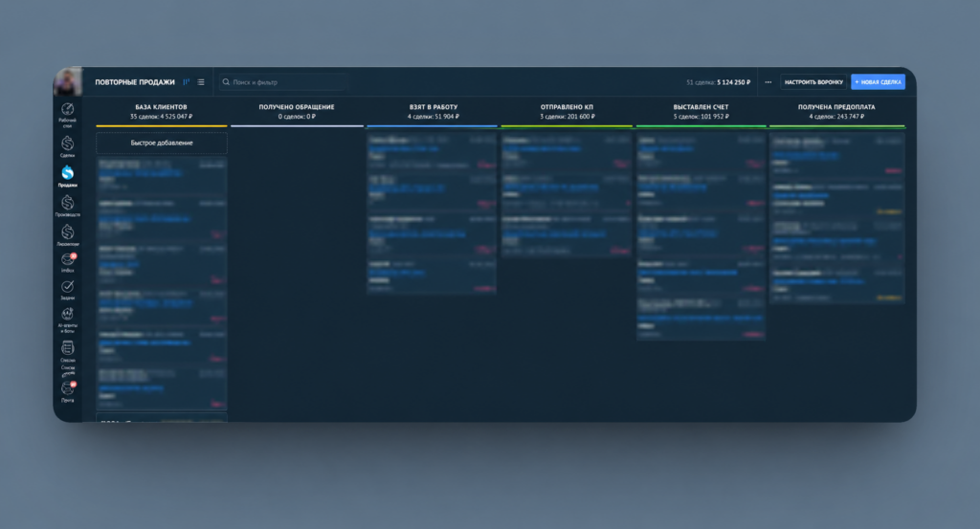The width and height of the screenshot is (980, 529).
Task: Click + НОВАЯ СДЕЛКА button
Action: (x=878, y=82)
